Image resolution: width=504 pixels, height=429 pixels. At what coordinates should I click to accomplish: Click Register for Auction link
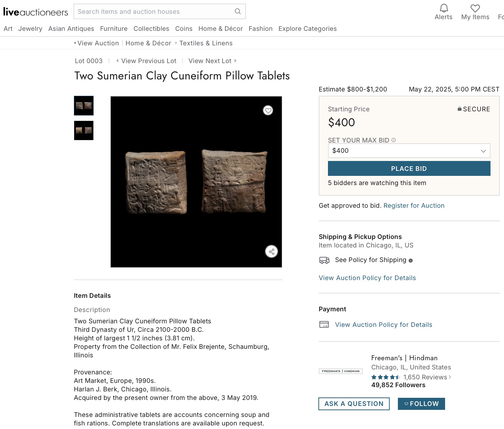[x=414, y=206]
